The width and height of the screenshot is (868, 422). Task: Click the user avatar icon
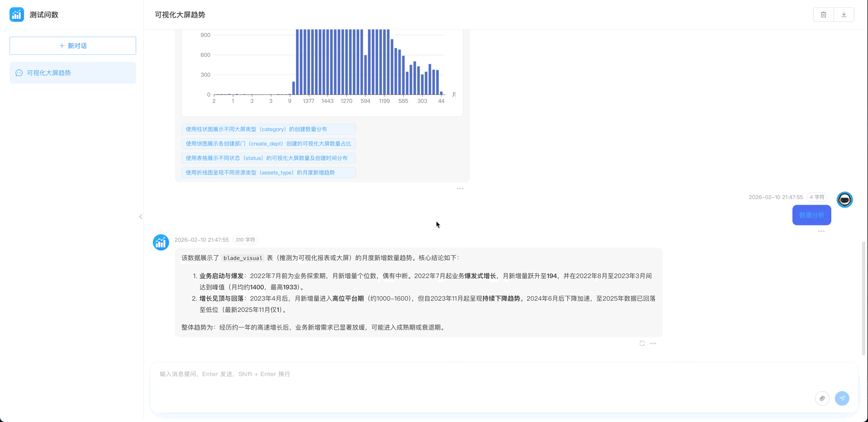coord(844,200)
